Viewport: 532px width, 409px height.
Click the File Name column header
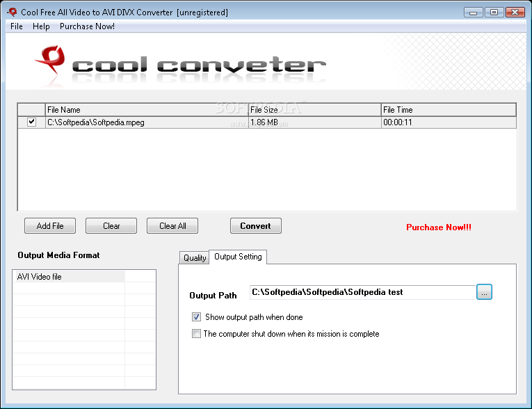tap(147, 110)
